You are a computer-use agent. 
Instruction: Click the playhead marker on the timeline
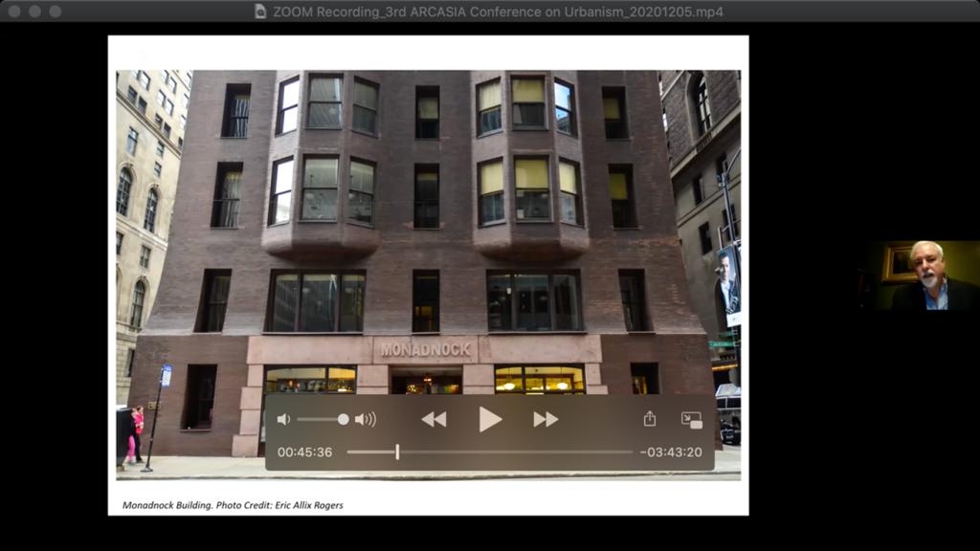397,452
